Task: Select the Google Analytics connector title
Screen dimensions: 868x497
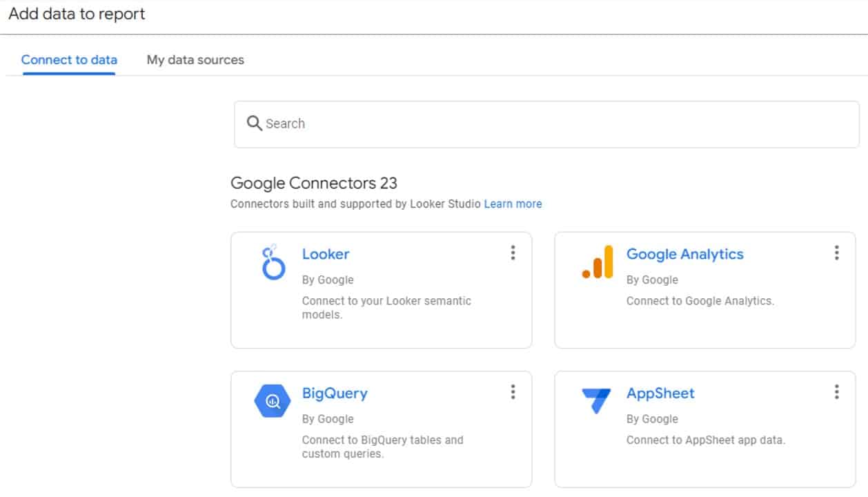Action: (685, 254)
